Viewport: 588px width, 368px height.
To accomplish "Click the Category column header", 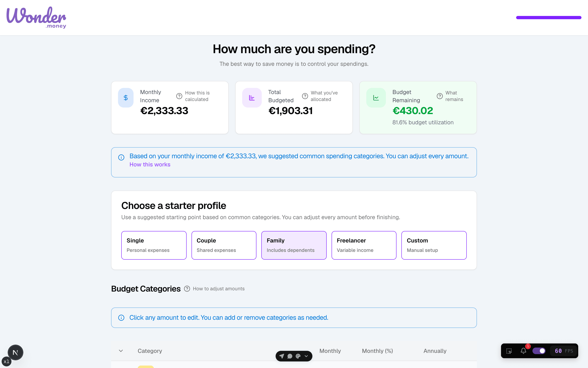I will click(150, 351).
